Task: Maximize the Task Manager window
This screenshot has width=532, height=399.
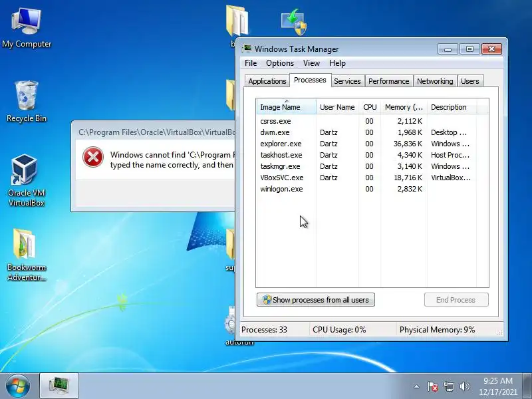Action: pos(469,49)
